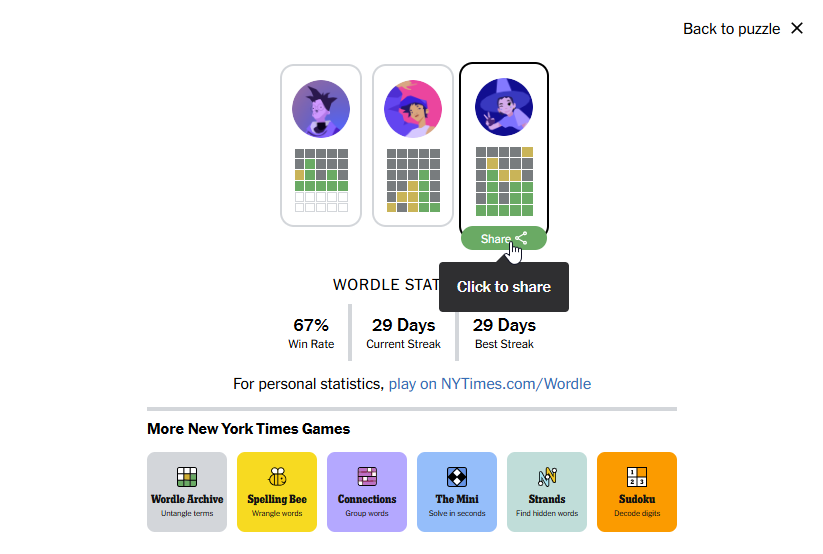823x554 pixels.
Task: Click the green Share button
Action: 504,238
